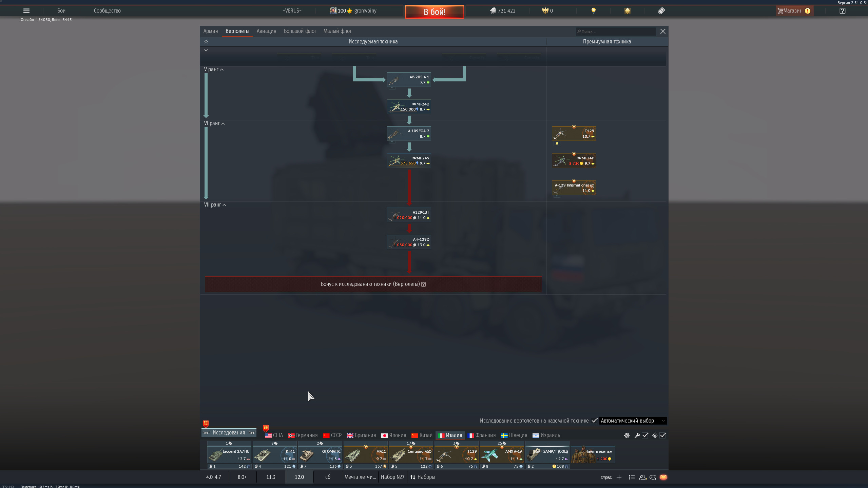868x488 pixels.
Task: Click the light bulb icon in top bar
Action: click(593, 11)
